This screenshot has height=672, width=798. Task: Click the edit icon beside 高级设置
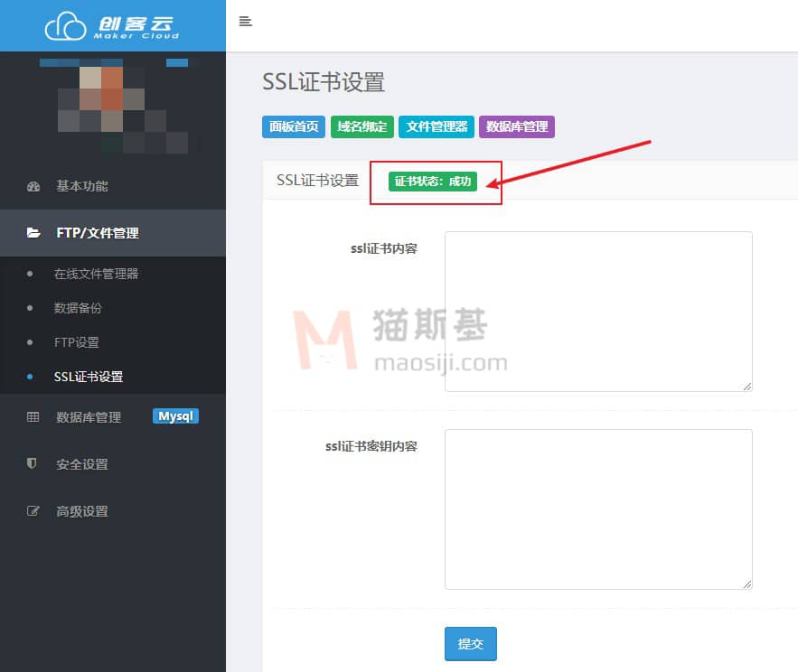[x=33, y=511]
